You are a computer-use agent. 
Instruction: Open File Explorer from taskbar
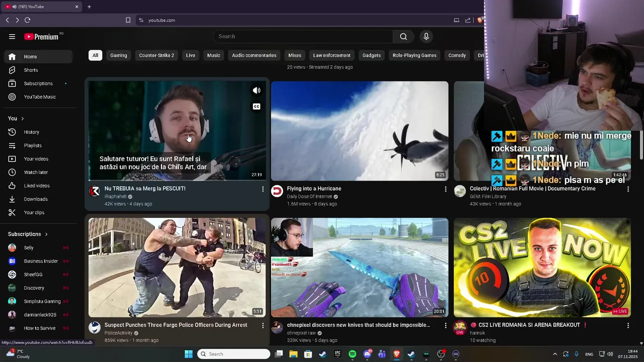coord(293,354)
